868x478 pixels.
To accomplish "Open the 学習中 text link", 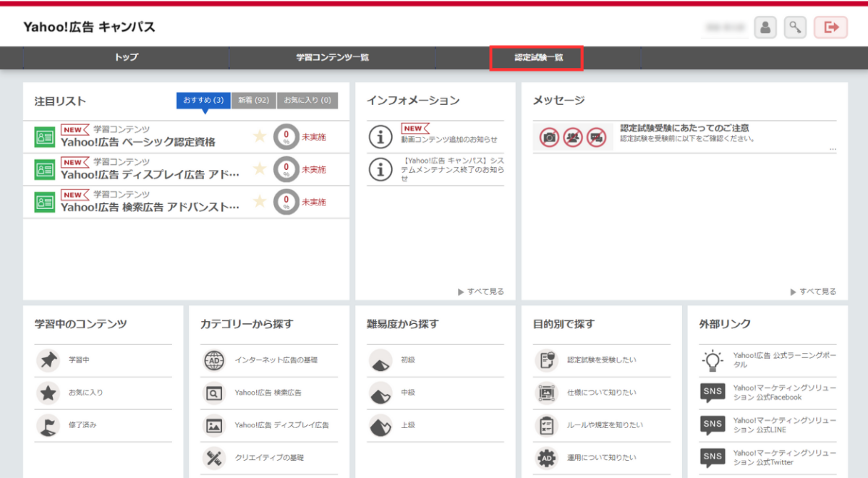I will click(x=80, y=360).
